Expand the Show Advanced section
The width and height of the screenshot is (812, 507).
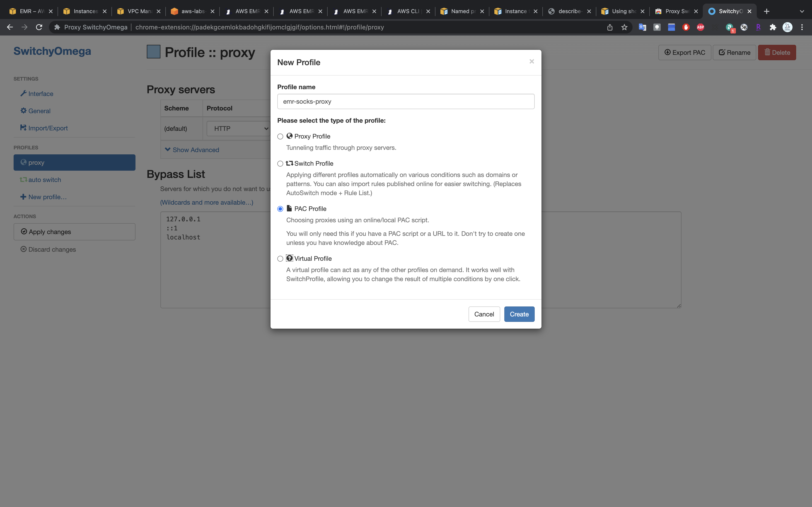(192, 150)
